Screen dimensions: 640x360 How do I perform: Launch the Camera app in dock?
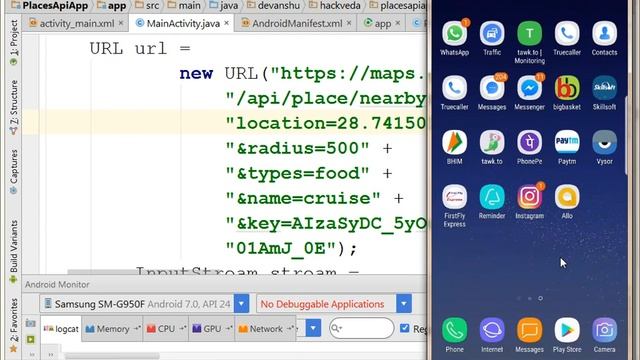(x=604, y=330)
